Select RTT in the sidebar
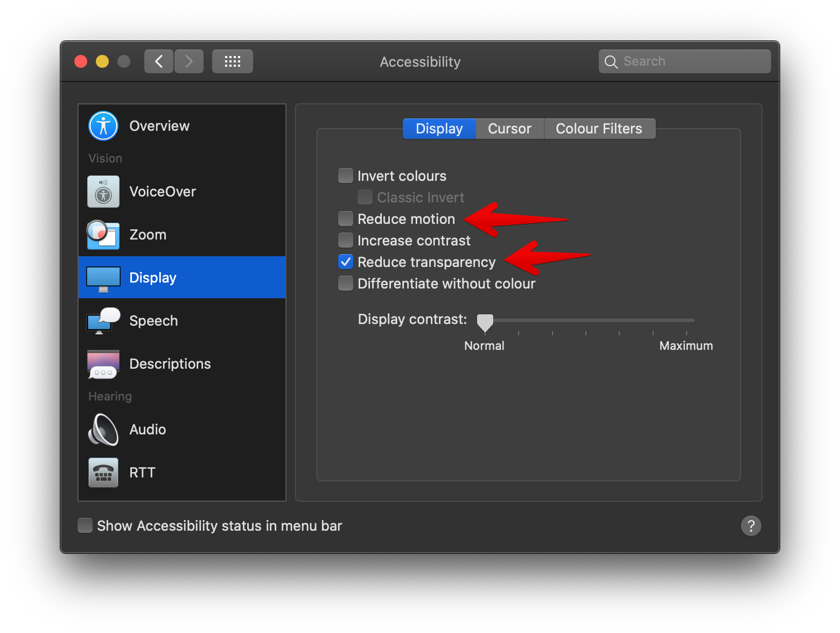The height and width of the screenshot is (633, 840). click(142, 472)
